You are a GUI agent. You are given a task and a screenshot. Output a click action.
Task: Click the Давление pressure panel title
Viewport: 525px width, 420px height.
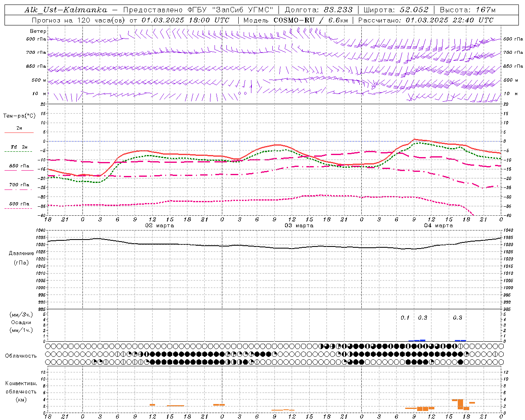(21, 253)
